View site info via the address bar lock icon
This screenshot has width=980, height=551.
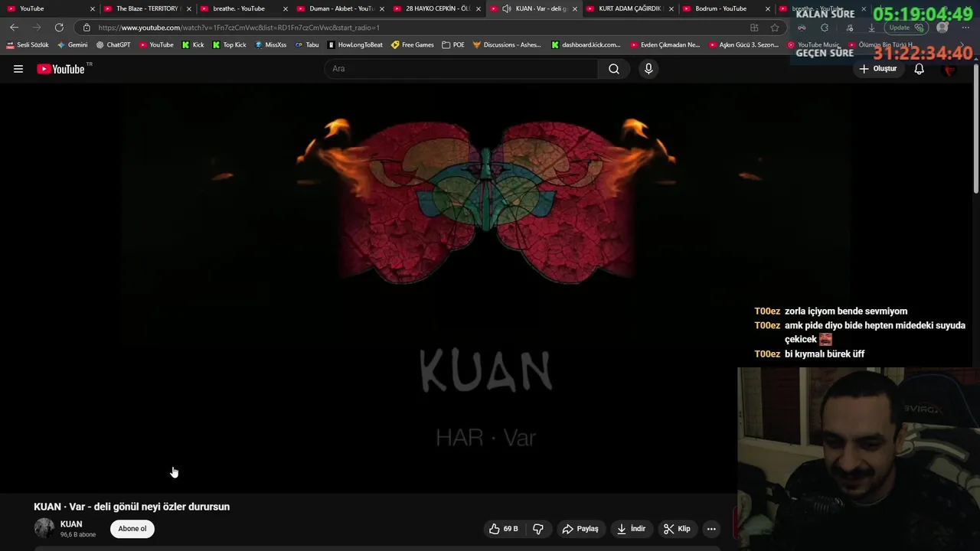[87, 28]
